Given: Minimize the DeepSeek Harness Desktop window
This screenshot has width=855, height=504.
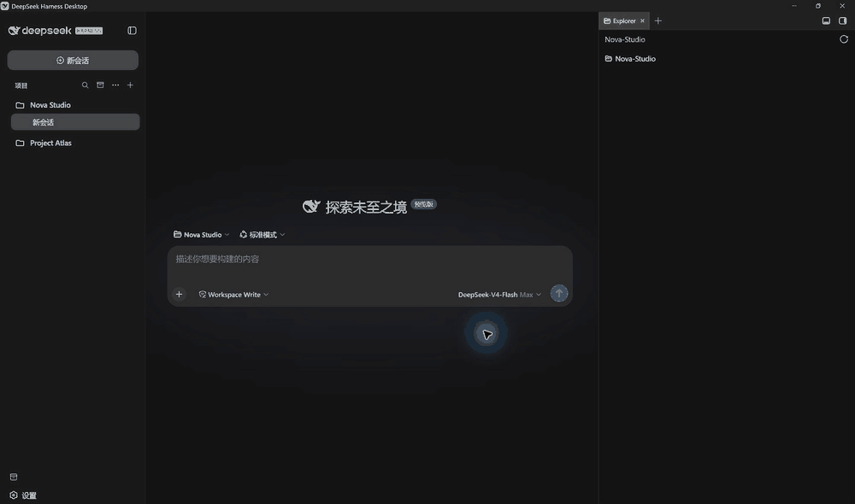Looking at the screenshot, I should [x=794, y=6].
